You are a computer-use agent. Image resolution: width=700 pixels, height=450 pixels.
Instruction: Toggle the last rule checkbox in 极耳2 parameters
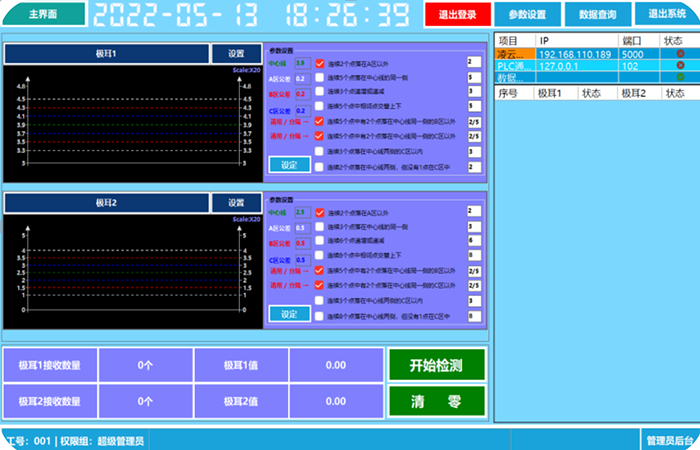click(319, 315)
